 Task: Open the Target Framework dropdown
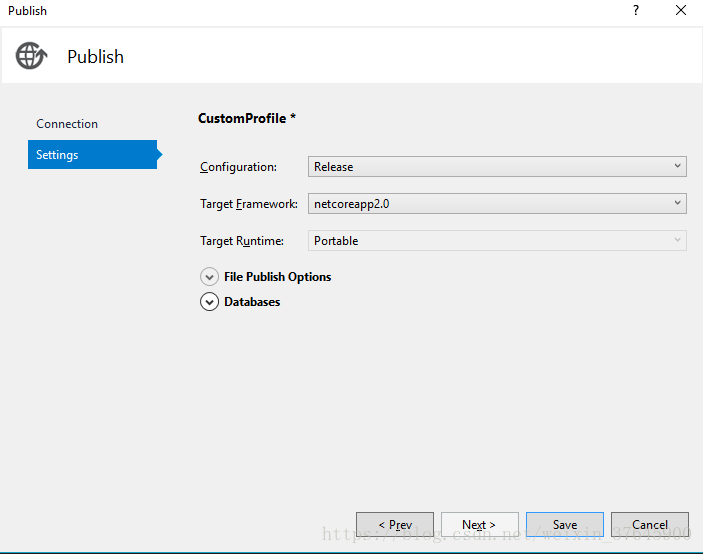click(677, 204)
